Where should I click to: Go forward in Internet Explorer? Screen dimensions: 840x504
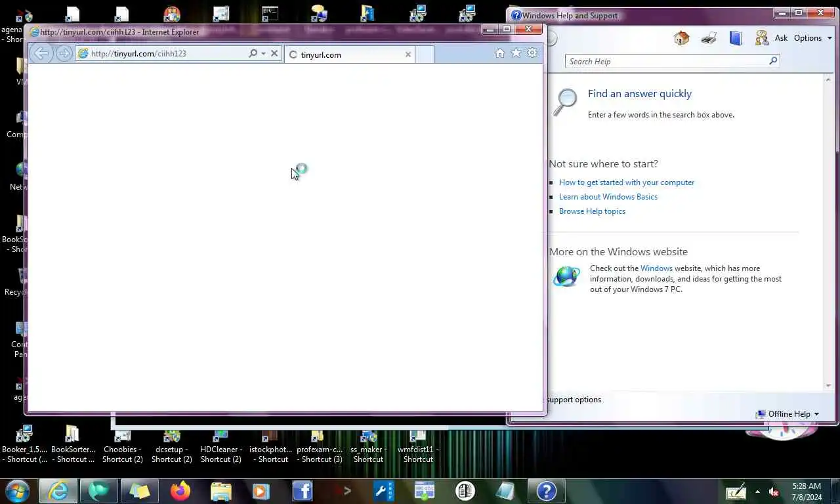(64, 54)
